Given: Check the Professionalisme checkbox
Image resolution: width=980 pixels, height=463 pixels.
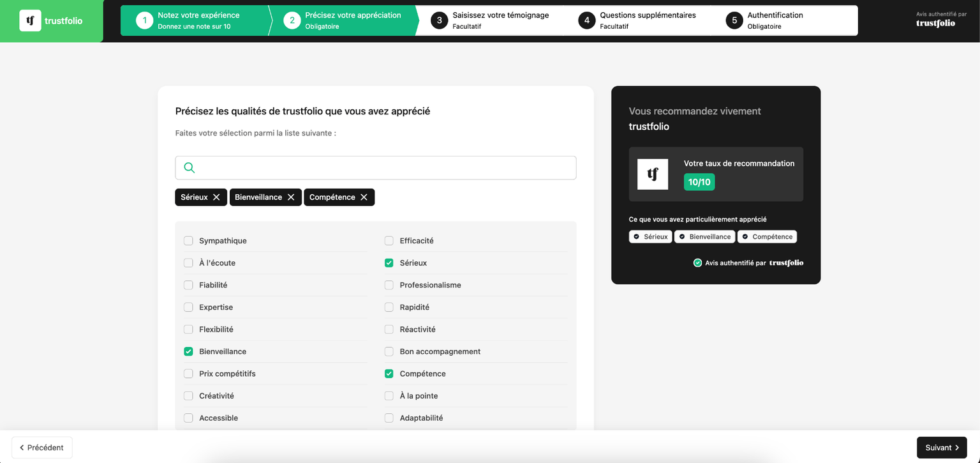Looking at the screenshot, I should pyautogui.click(x=389, y=285).
